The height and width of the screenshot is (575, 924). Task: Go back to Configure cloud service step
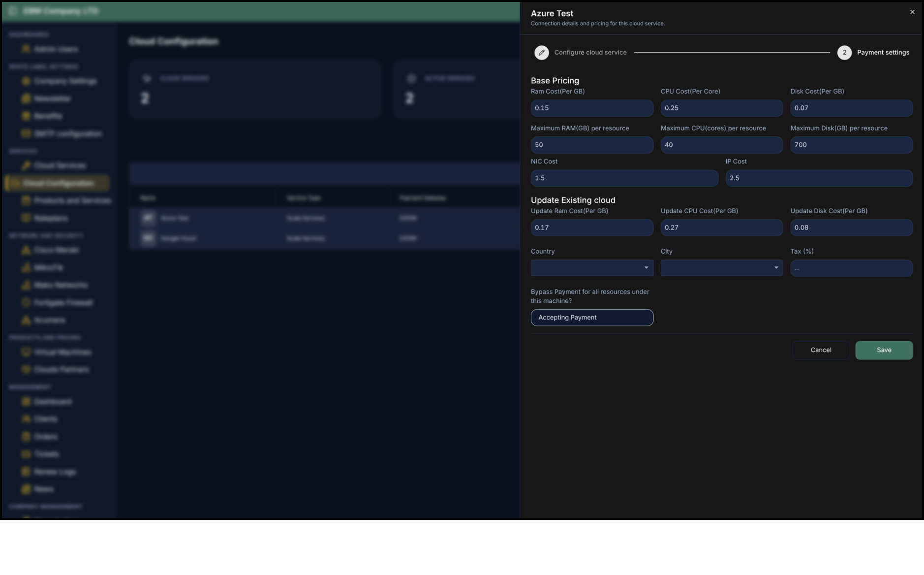click(590, 53)
